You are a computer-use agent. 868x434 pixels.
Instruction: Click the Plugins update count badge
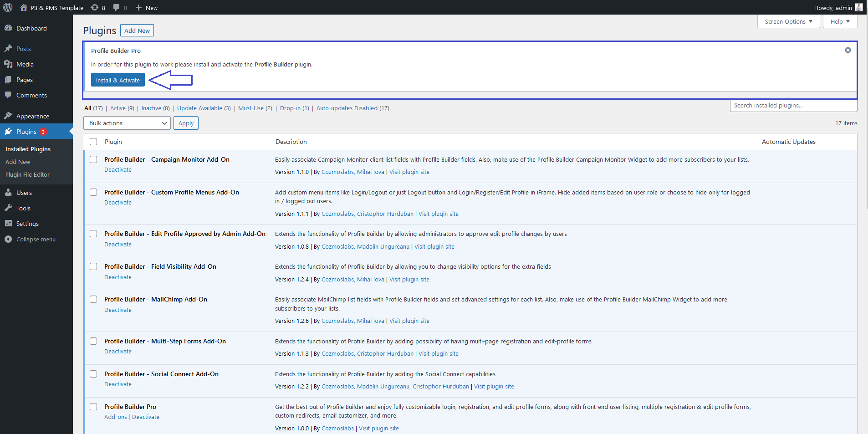coord(43,132)
